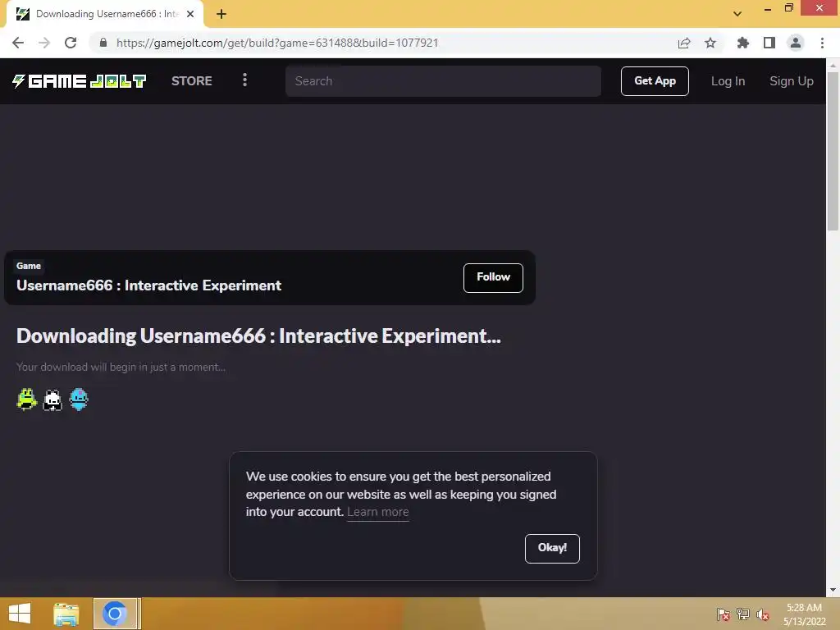The width and height of the screenshot is (840, 630).
Task: Expand the tab search chevron
Action: click(737, 14)
